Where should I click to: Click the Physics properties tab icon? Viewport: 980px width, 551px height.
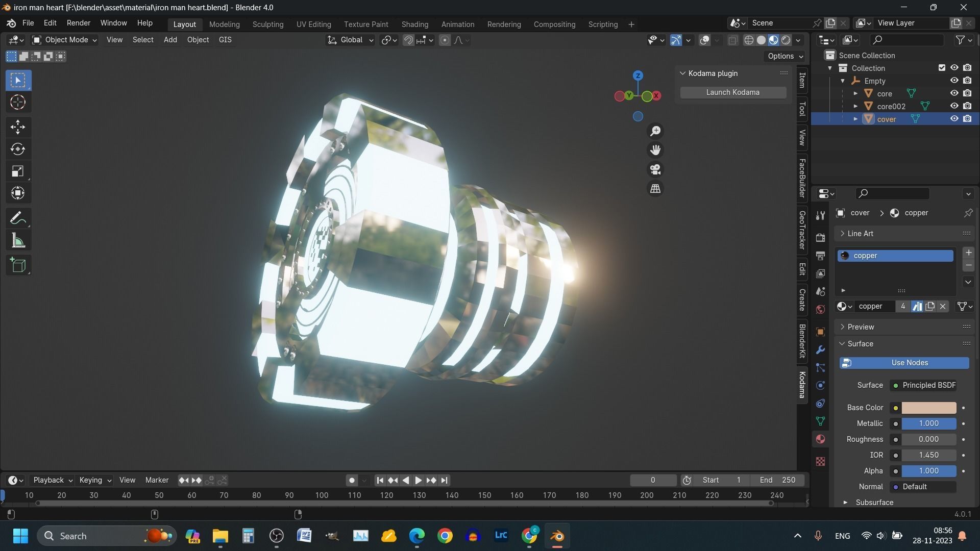point(820,386)
